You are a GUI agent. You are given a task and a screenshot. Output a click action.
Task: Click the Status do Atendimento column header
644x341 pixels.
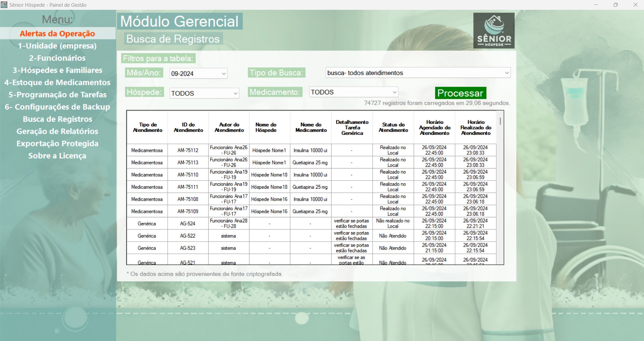pos(393,127)
